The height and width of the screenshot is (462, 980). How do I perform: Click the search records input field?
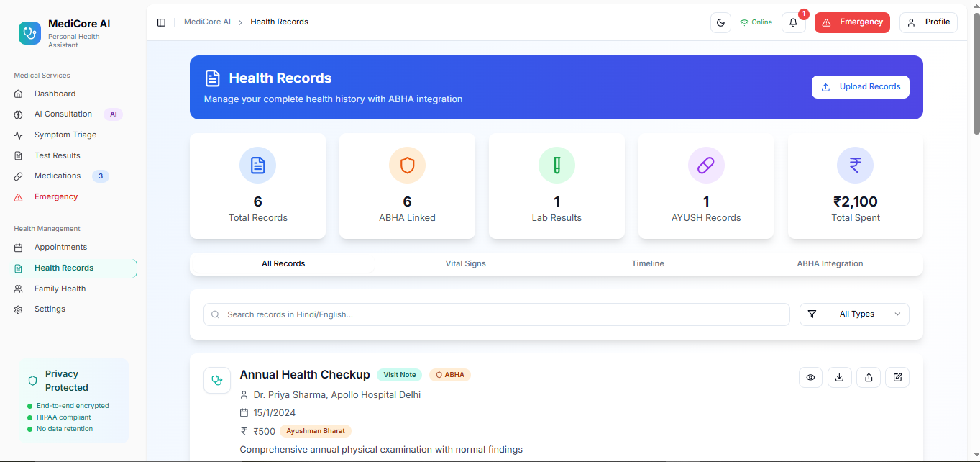[497, 314]
